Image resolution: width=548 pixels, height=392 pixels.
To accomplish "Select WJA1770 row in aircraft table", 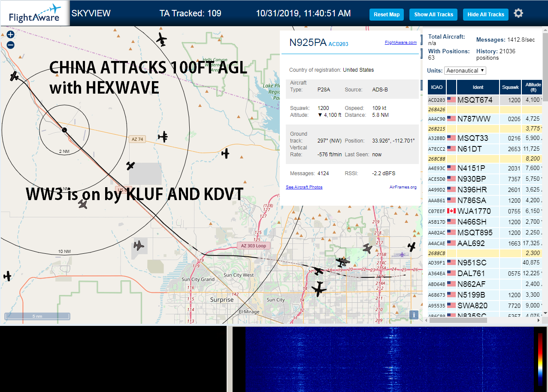I will click(x=485, y=211).
